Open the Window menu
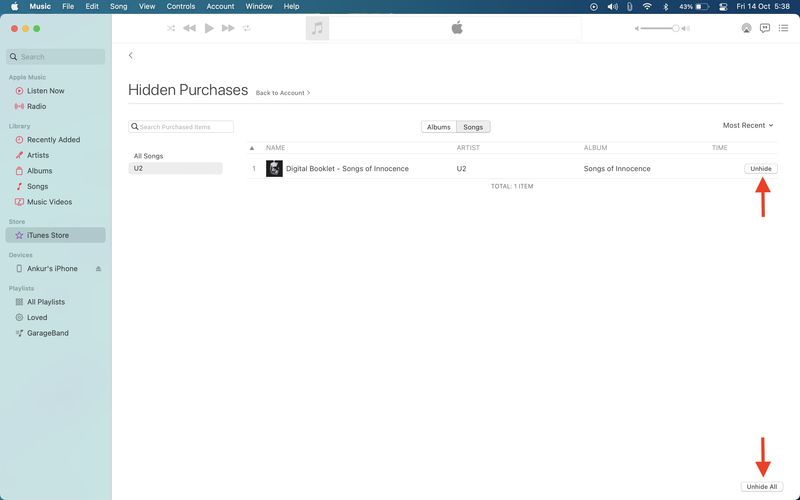The height and width of the screenshot is (500, 800). pyautogui.click(x=259, y=7)
